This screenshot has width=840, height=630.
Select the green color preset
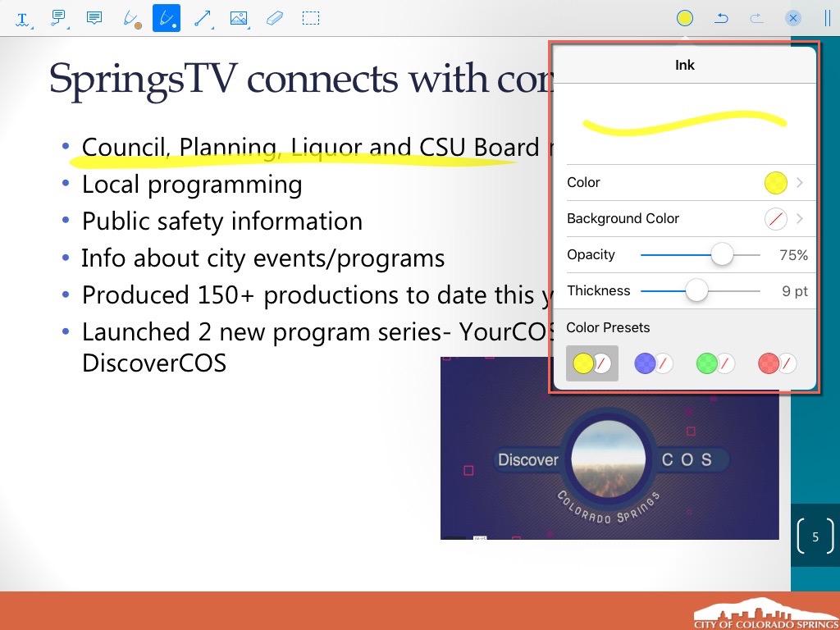coord(714,363)
